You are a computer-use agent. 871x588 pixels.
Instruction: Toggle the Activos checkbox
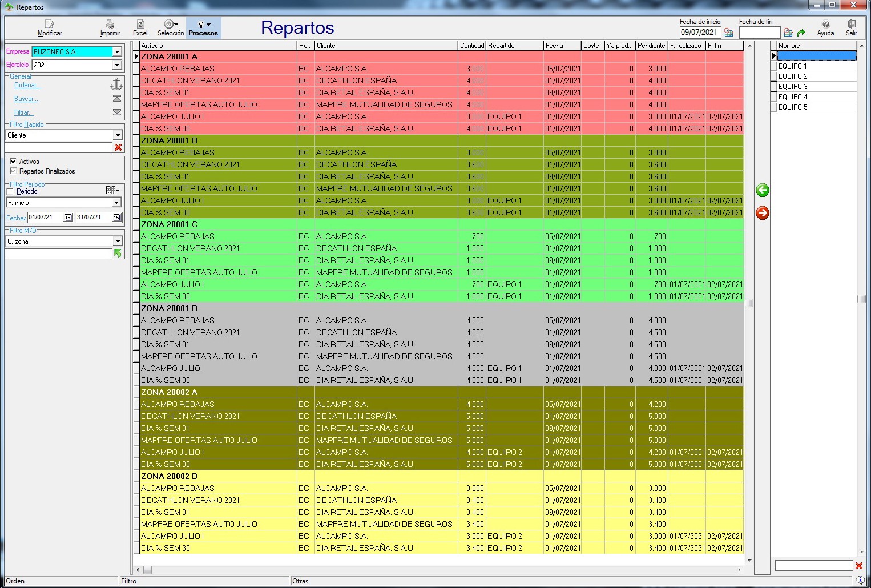pos(13,162)
